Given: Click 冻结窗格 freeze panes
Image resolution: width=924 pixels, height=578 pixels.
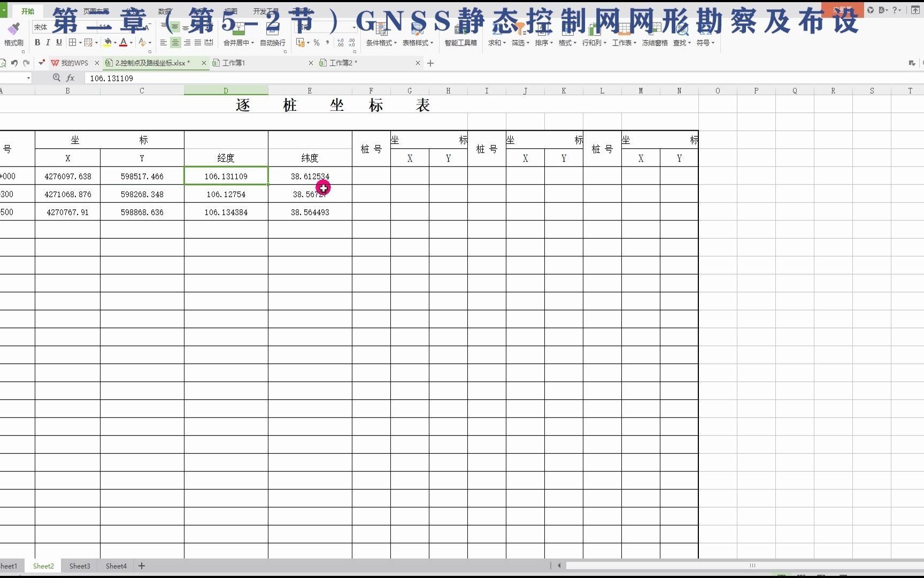Looking at the screenshot, I should click(654, 36).
